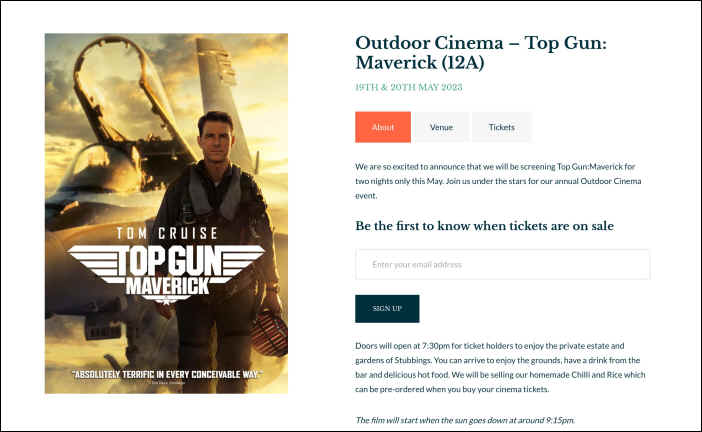This screenshot has height=432, width=702.
Task: Click the italic film start time line
Action: (465, 420)
